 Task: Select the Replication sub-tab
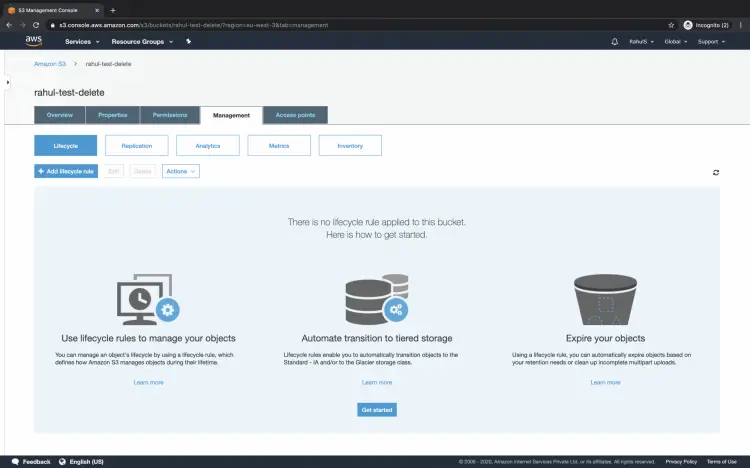(x=137, y=145)
